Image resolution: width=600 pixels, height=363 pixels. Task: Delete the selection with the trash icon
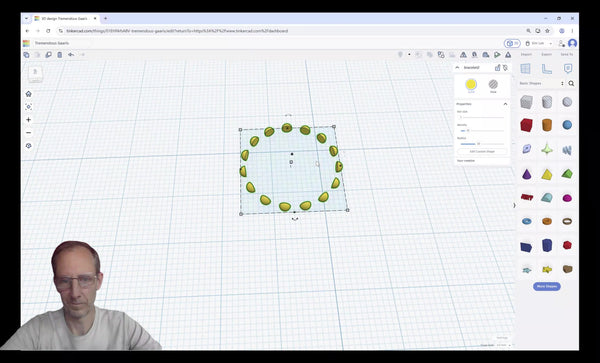click(60, 55)
